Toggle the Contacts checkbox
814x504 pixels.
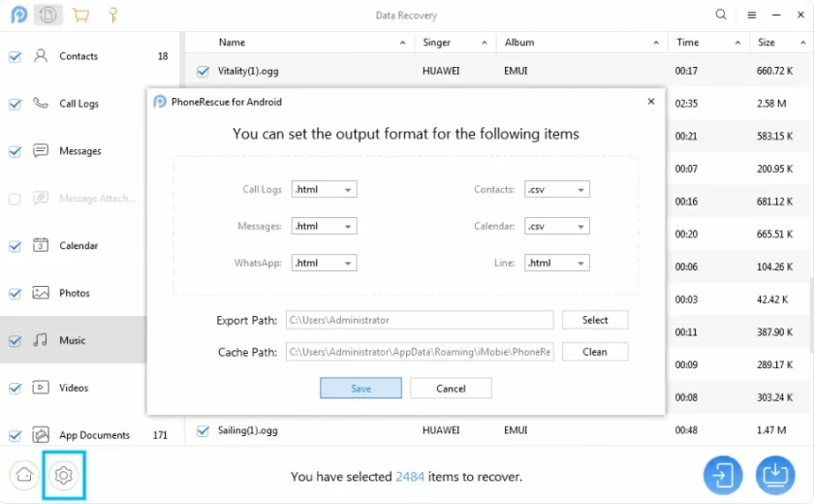16,56
